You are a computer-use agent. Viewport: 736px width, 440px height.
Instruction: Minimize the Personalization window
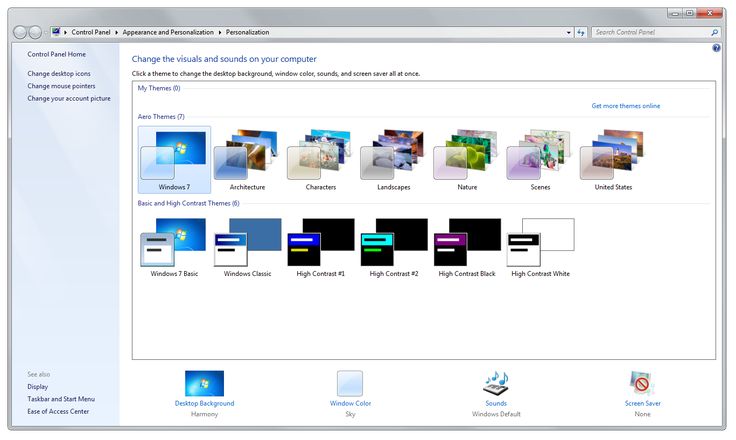(675, 13)
